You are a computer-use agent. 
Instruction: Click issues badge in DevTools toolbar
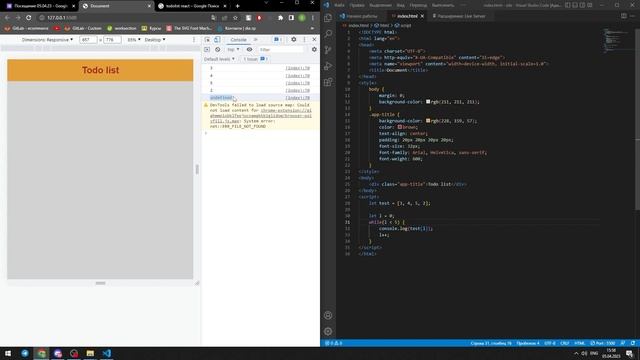pyautogui.click(x=278, y=40)
